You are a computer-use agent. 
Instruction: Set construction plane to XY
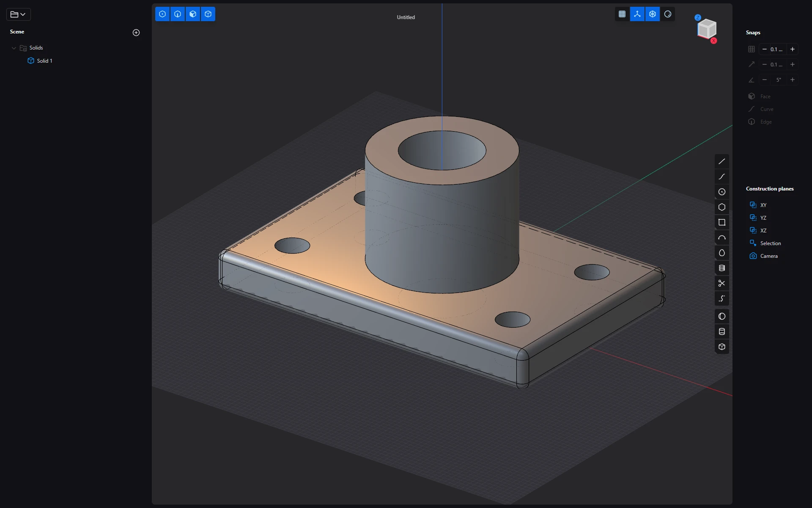(758, 205)
